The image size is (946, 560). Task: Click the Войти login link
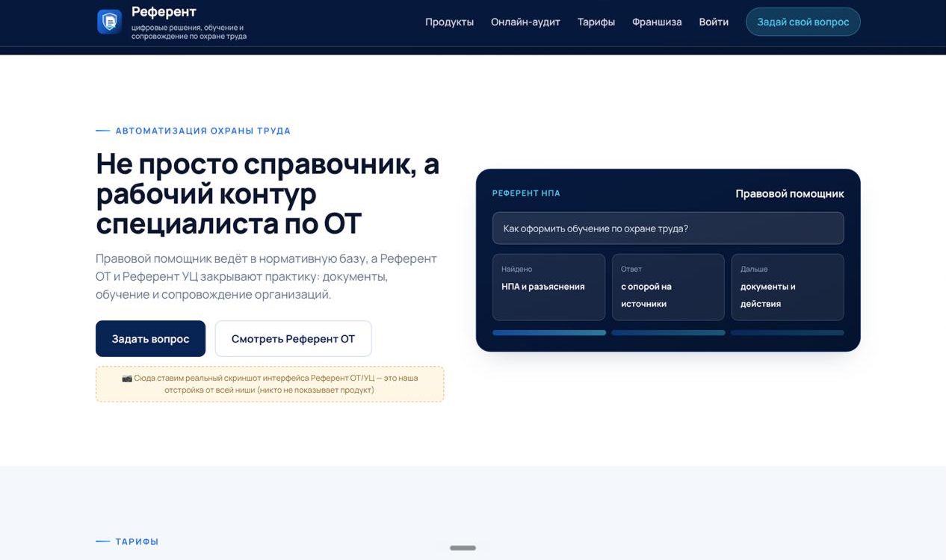pyautogui.click(x=714, y=22)
